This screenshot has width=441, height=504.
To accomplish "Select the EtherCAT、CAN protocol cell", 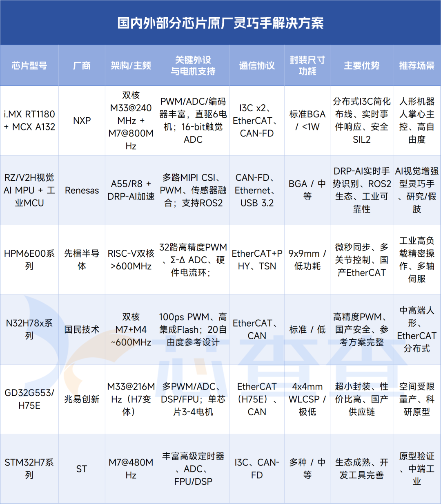I will click(x=257, y=329).
